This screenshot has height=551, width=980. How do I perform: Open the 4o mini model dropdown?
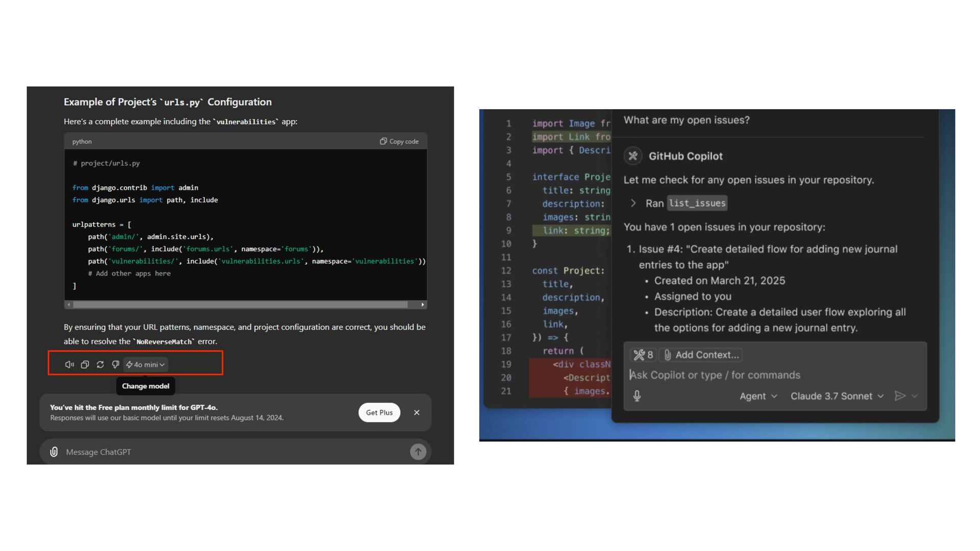[x=145, y=364]
